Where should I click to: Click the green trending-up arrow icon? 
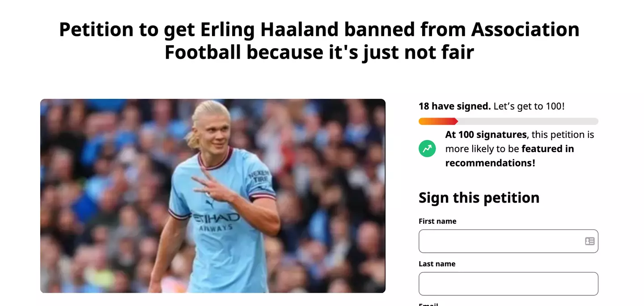pos(427,149)
